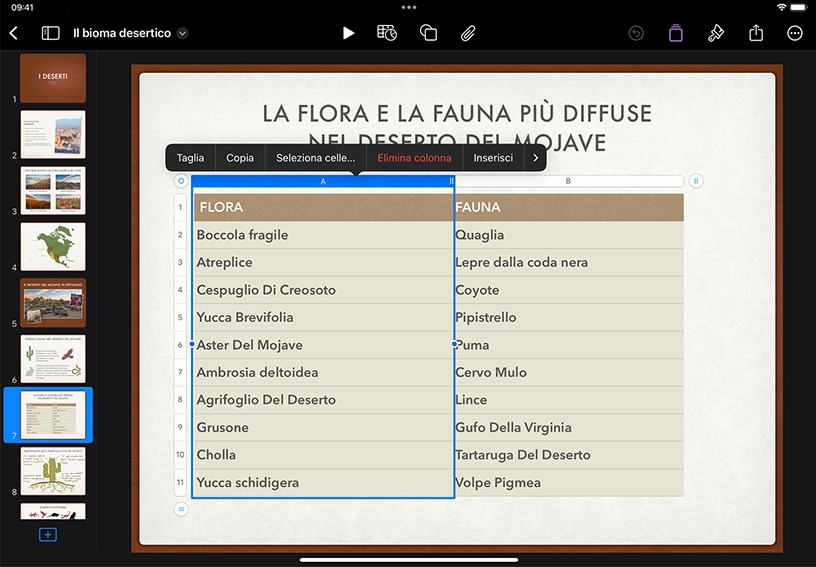Play the slideshow

pos(348,33)
